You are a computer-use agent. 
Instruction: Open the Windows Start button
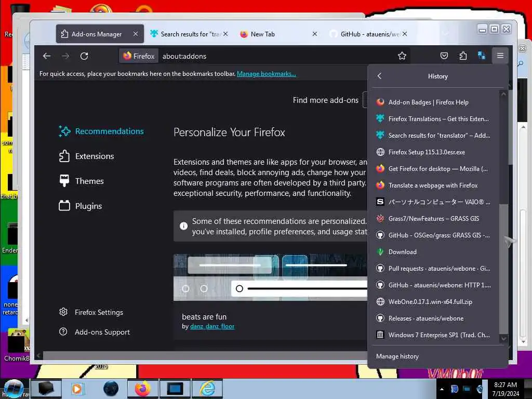14,389
